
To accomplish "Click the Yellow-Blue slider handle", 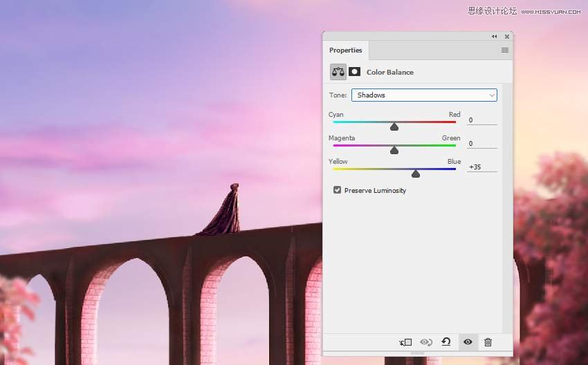I will click(x=416, y=174).
